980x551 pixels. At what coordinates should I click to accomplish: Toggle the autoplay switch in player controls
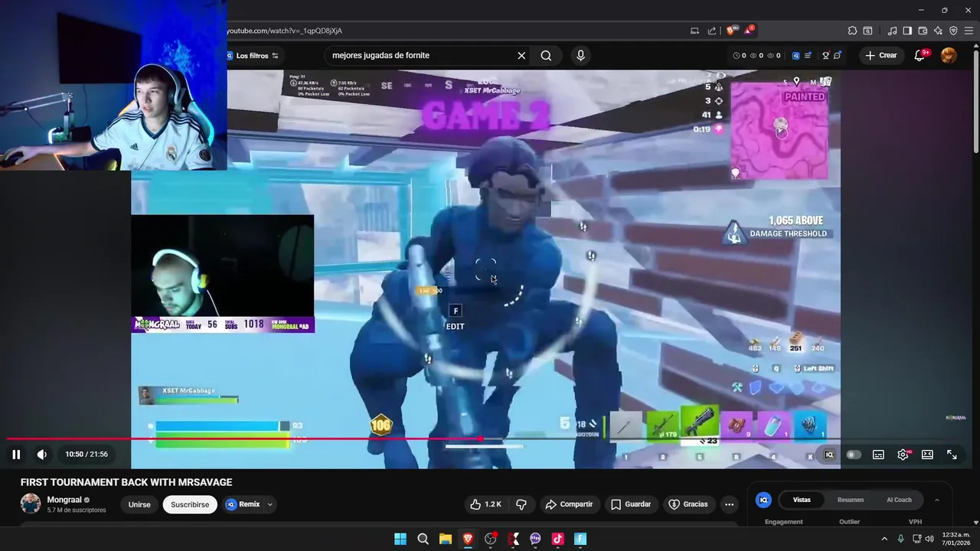853,455
